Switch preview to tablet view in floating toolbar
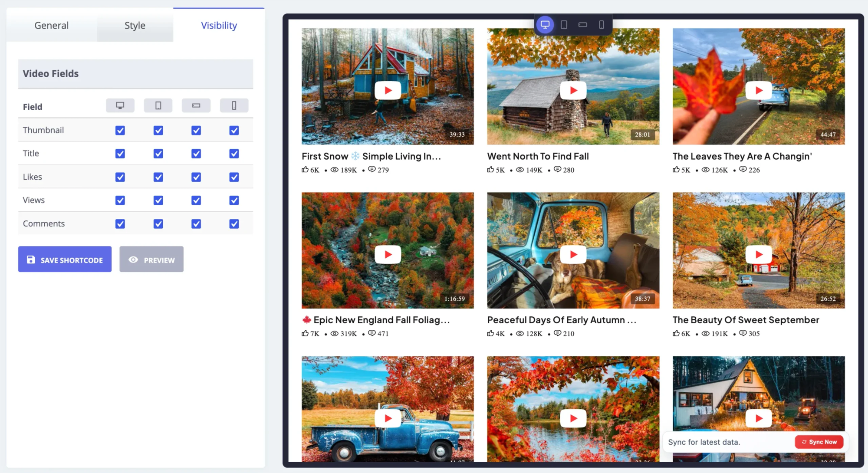868x473 pixels. pyautogui.click(x=564, y=25)
